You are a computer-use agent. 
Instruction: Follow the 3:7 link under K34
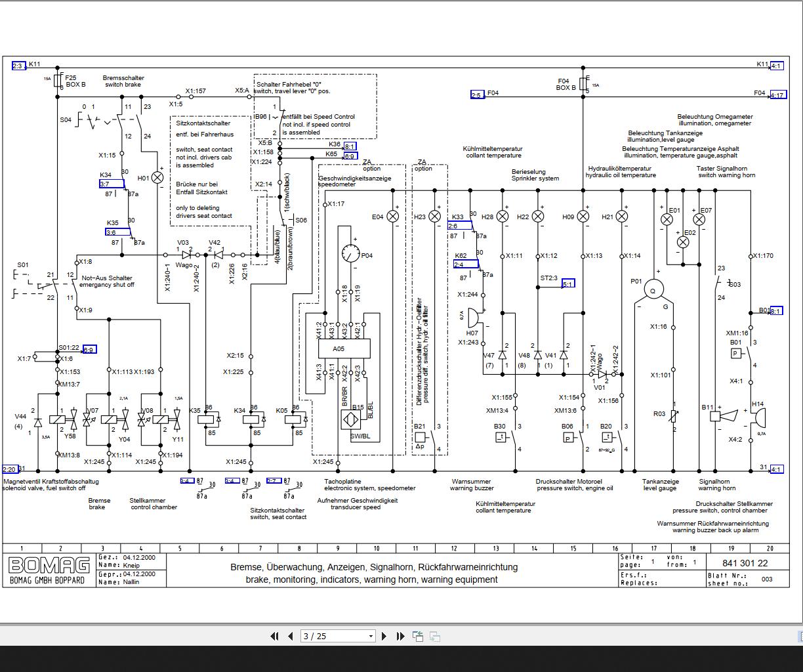tap(112, 184)
